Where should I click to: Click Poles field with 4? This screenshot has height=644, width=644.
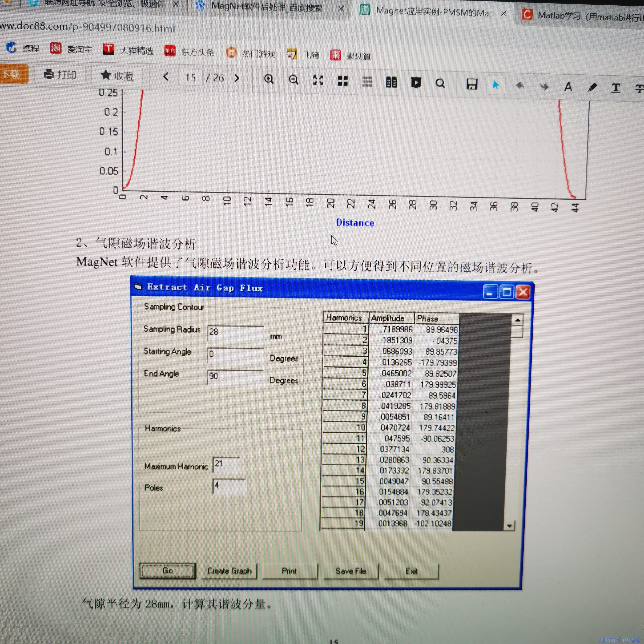(229, 487)
